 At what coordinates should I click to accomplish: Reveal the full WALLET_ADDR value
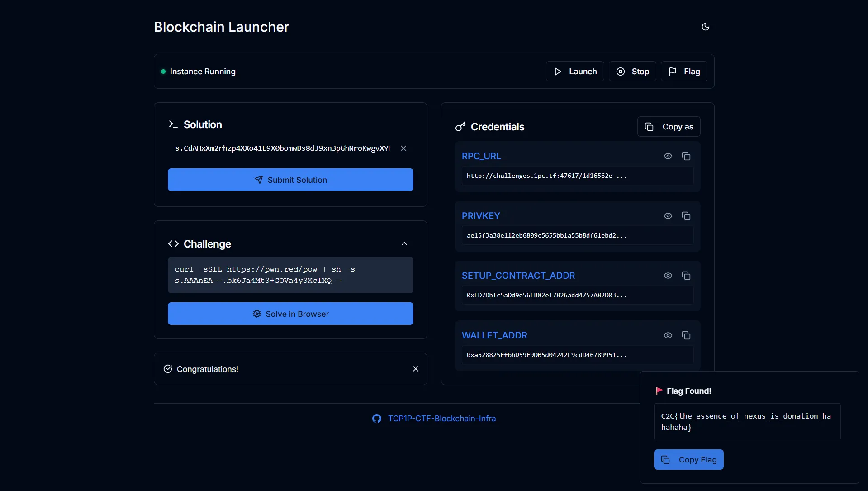click(x=668, y=335)
